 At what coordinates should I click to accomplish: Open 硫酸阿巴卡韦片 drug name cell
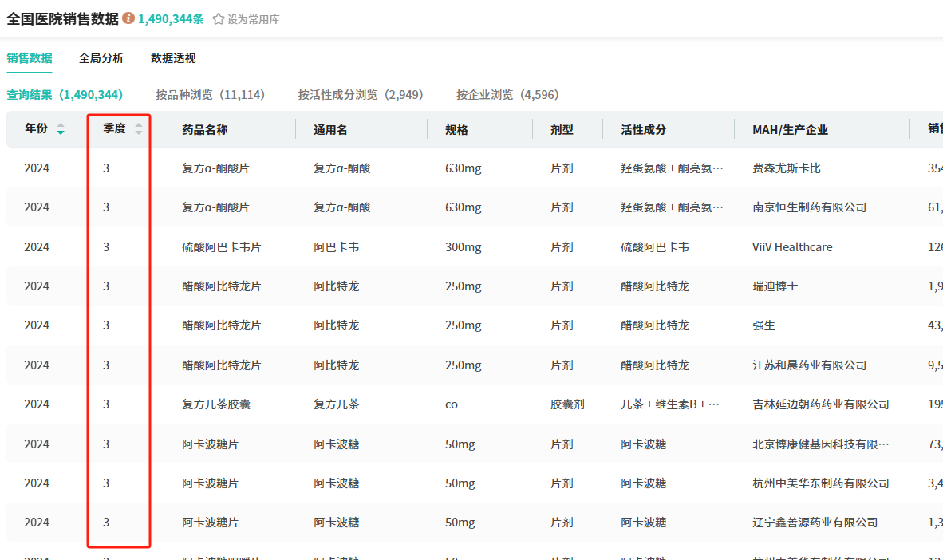(x=221, y=247)
